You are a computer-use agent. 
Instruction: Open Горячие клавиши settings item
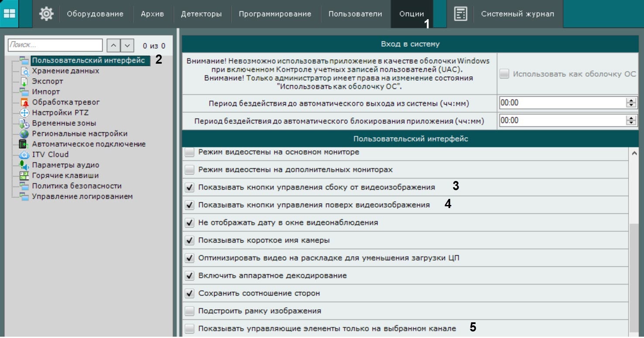[x=65, y=175]
